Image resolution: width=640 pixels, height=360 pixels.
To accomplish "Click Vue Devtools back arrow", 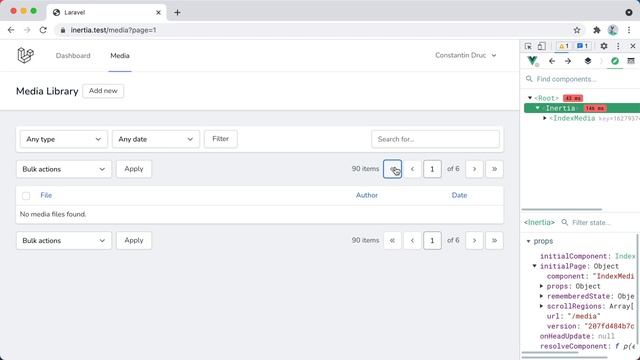I will click(552, 61).
